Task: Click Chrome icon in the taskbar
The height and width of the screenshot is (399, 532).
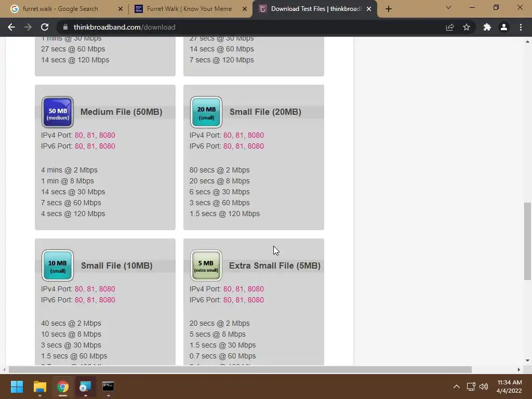Action: pos(63,387)
